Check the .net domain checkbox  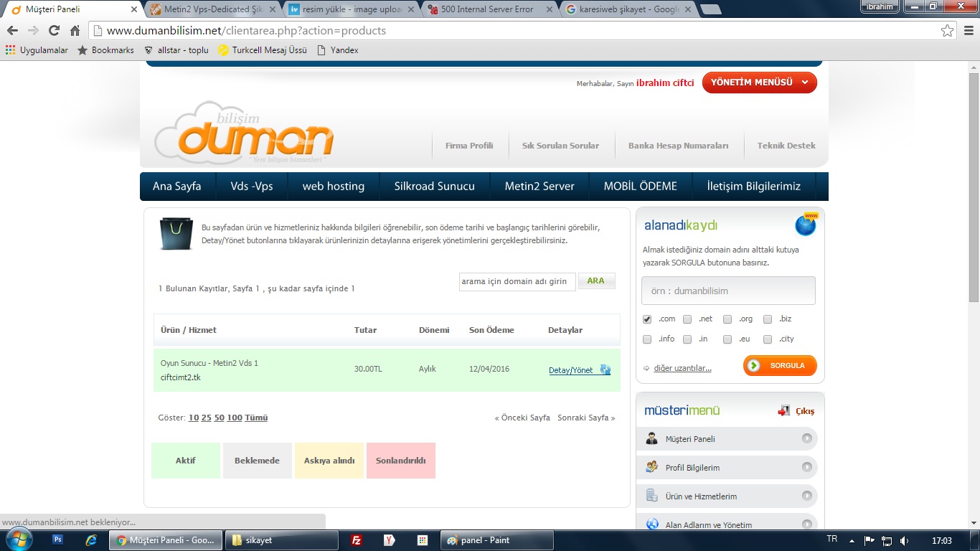pyautogui.click(x=687, y=319)
